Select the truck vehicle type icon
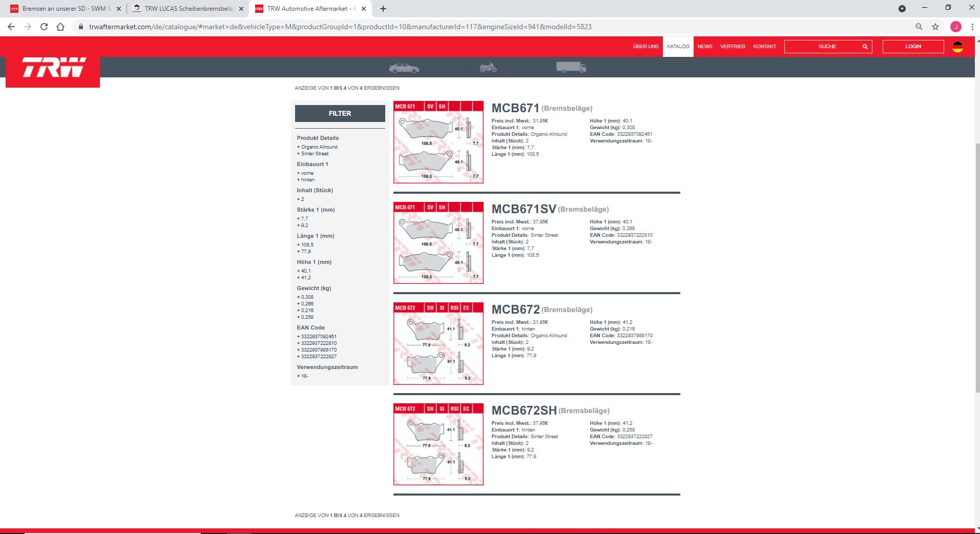The width and height of the screenshot is (980, 534). (x=571, y=67)
